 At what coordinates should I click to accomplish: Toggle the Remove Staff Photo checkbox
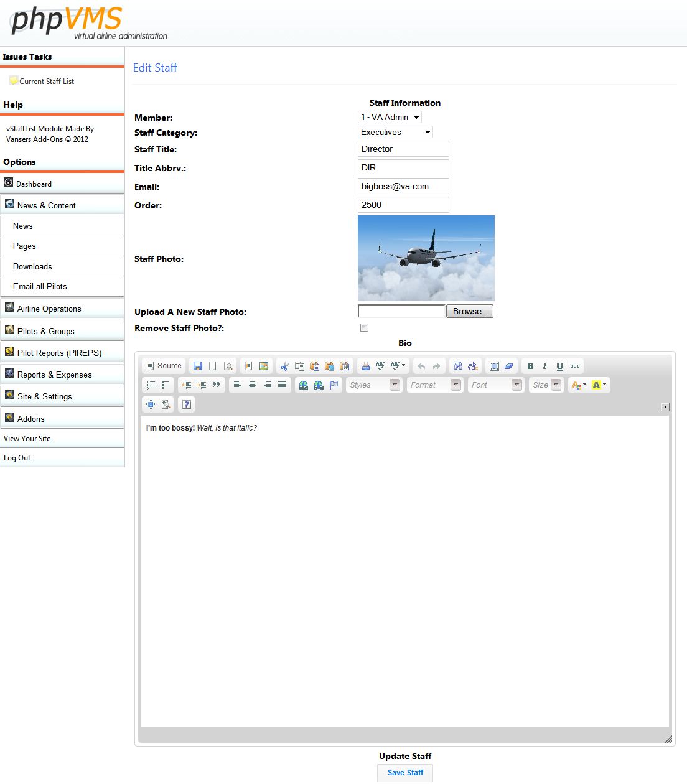[x=365, y=328]
